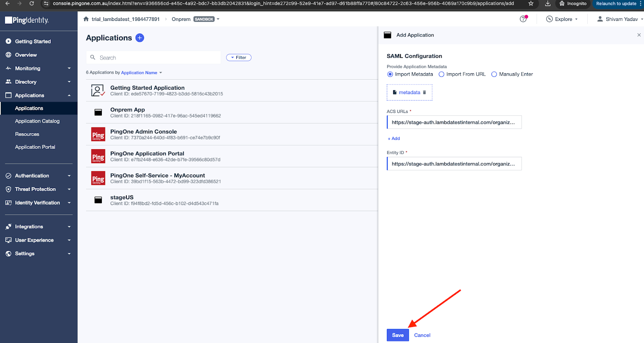
Task: Click the Explore compass icon
Action: [549, 19]
